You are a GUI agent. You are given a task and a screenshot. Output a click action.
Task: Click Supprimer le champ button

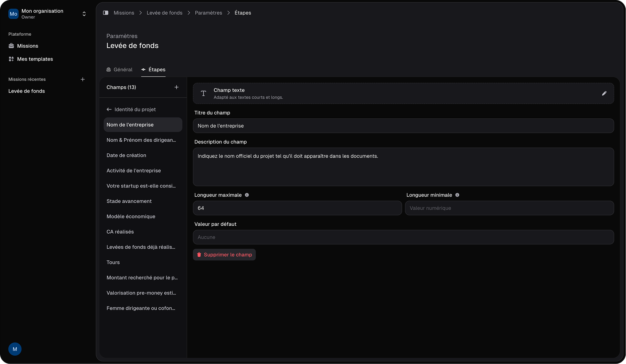224,255
